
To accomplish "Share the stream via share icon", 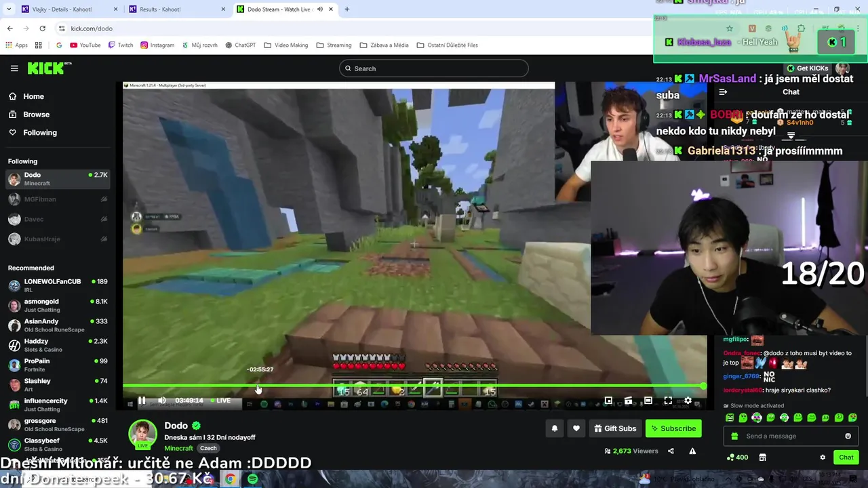I will (671, 451).
